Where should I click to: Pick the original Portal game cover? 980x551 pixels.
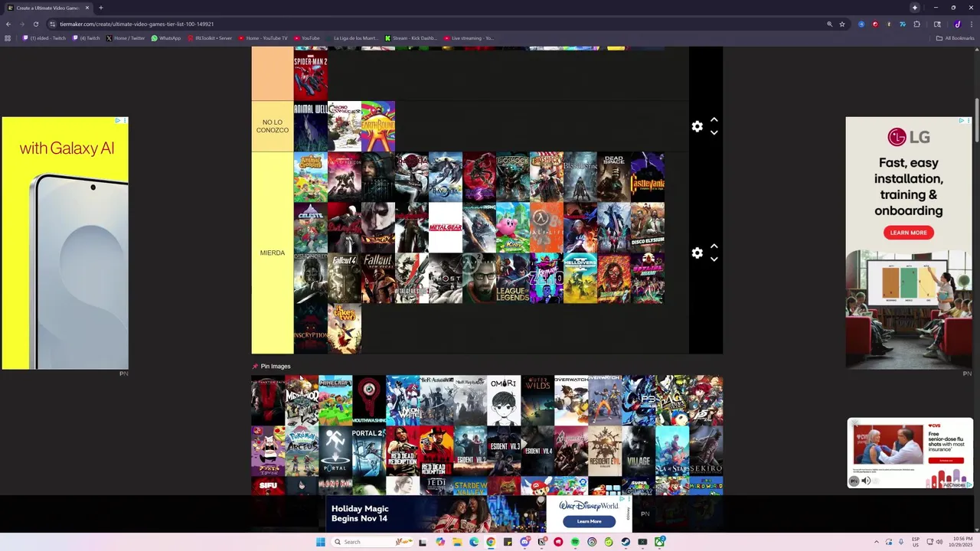click(335, 451)
